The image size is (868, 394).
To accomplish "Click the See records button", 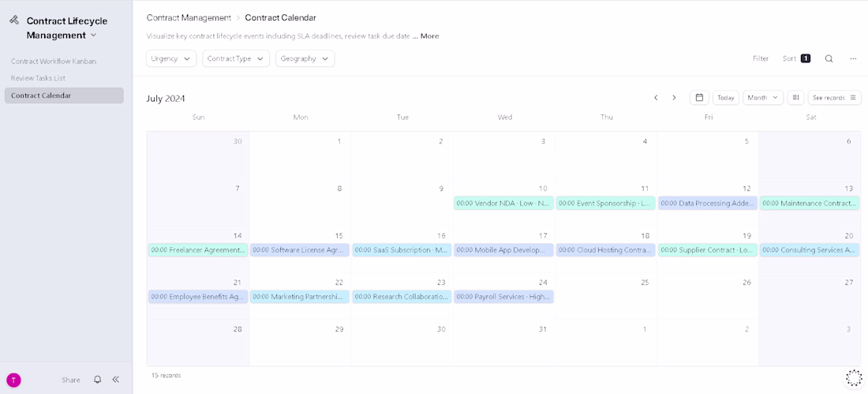I will 834,98.
